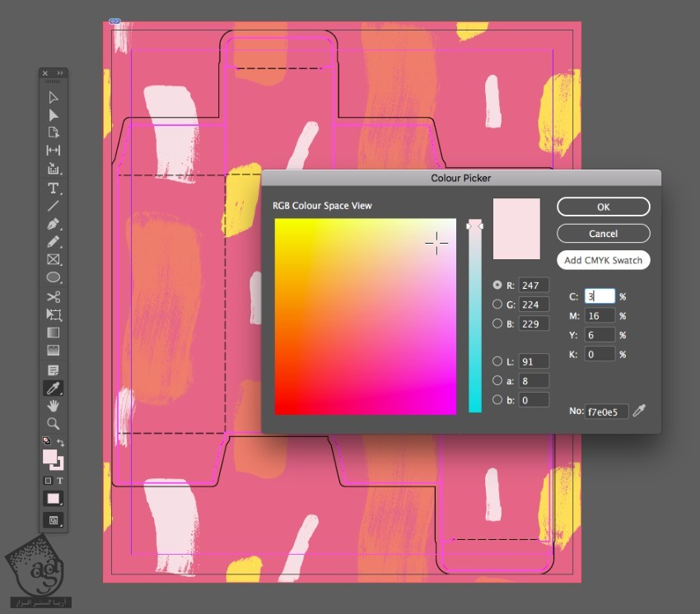Click OK in the Colour Picker

tap(603, 207)
